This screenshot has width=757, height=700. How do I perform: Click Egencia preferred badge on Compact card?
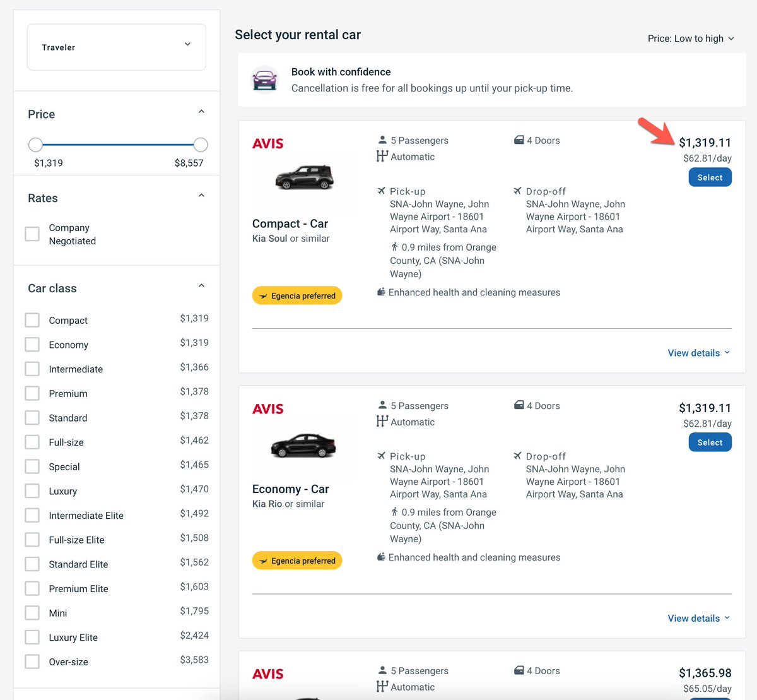(x=297, y=295)
